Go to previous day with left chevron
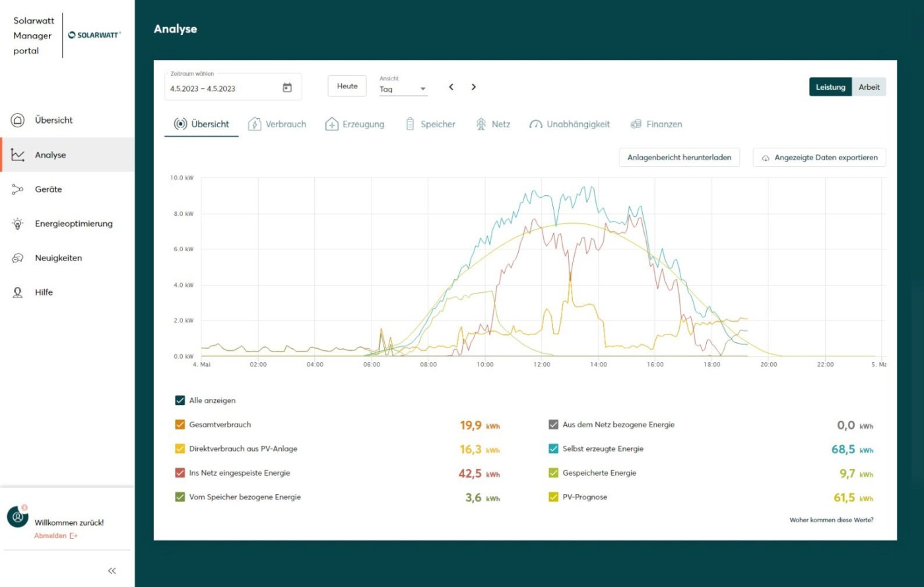The image size is (924, 587). (x=451, y=87)
